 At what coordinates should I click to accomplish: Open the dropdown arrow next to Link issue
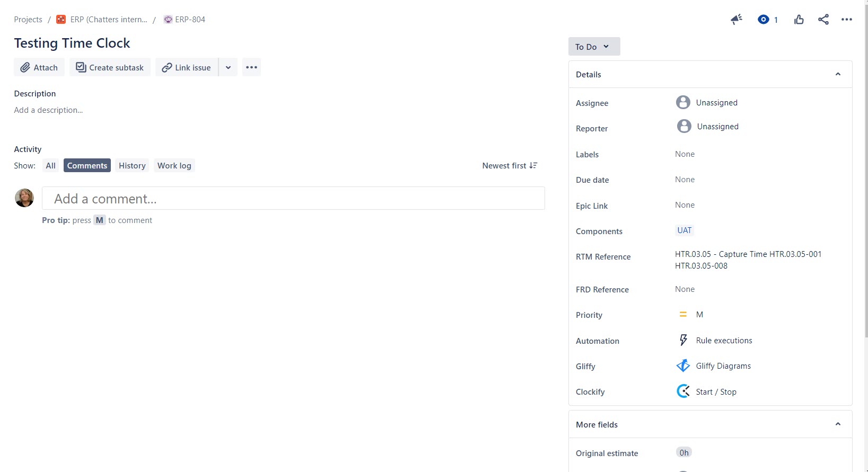point(228,67)
